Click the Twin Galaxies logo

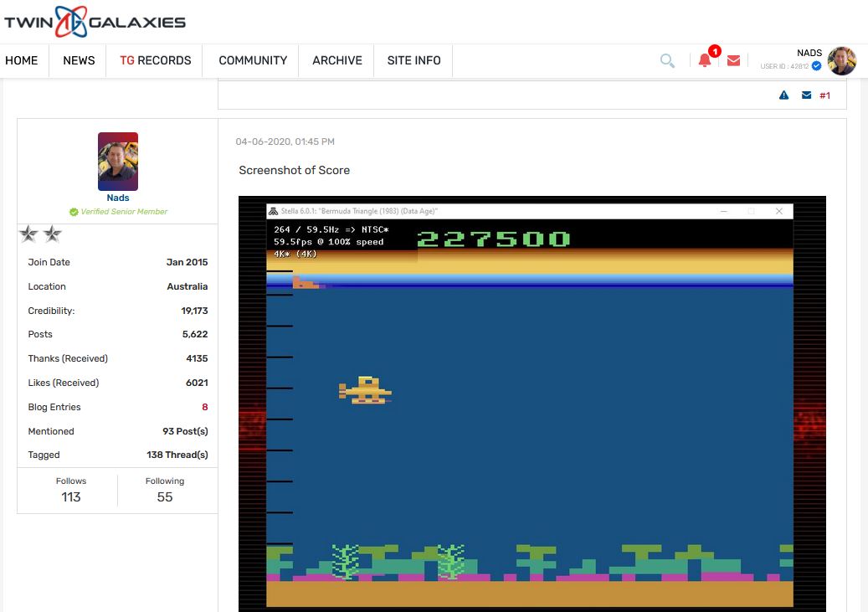95,23
